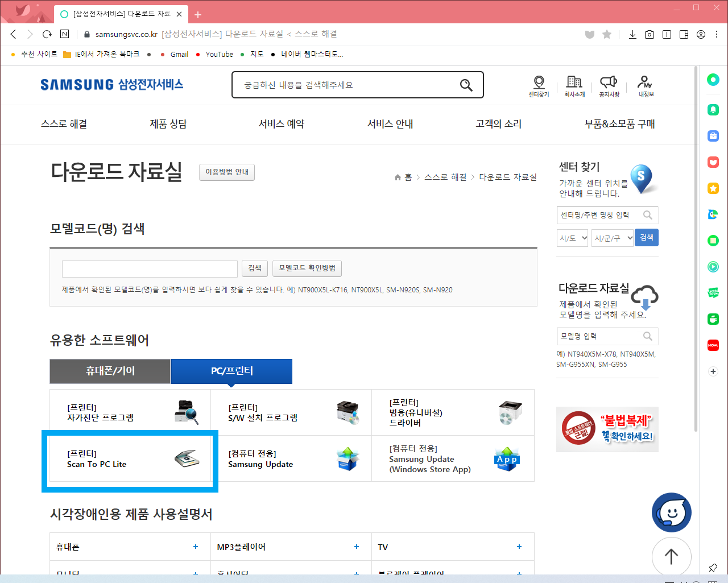Open the browser three-dot menu
This screenshot has width=728, height=583.
click(717, 34)
